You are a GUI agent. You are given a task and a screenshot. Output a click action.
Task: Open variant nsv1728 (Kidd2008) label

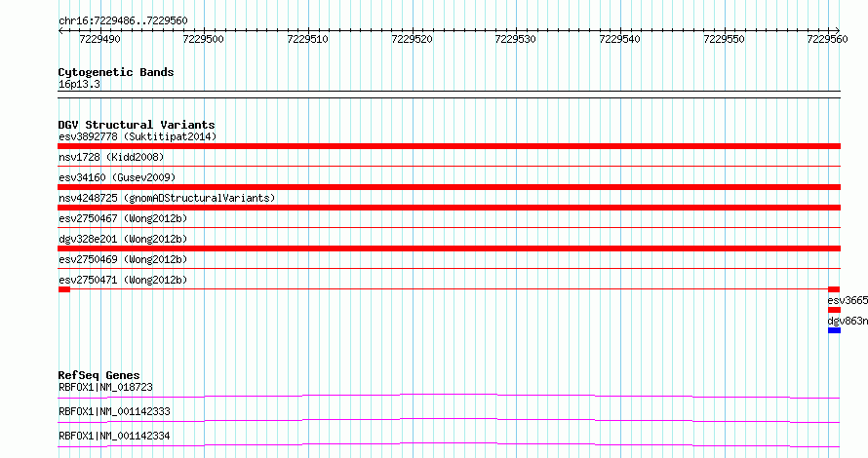[111, 157]
